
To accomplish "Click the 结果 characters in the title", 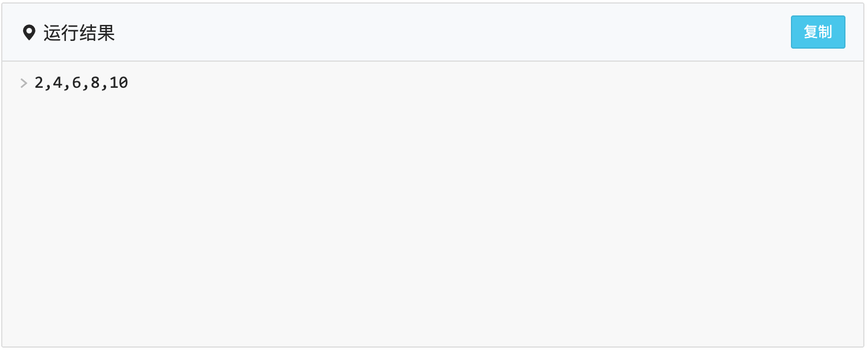I will pos(97,33).
